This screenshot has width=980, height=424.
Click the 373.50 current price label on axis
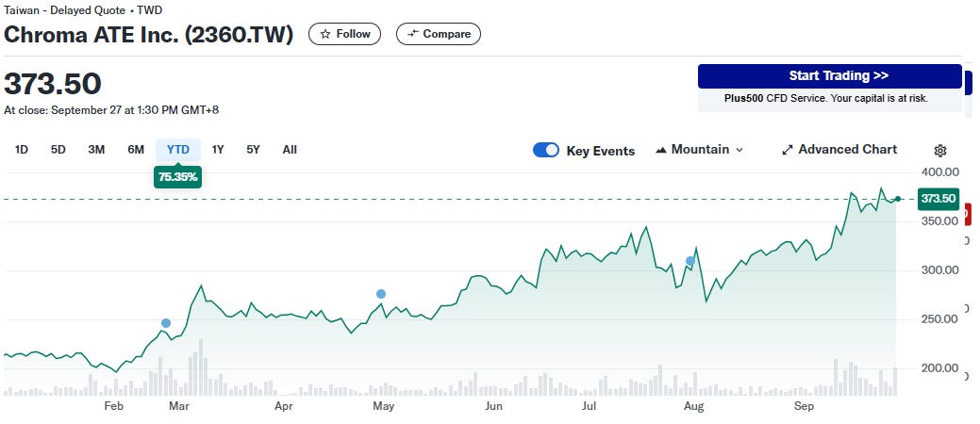click(938, 199)
